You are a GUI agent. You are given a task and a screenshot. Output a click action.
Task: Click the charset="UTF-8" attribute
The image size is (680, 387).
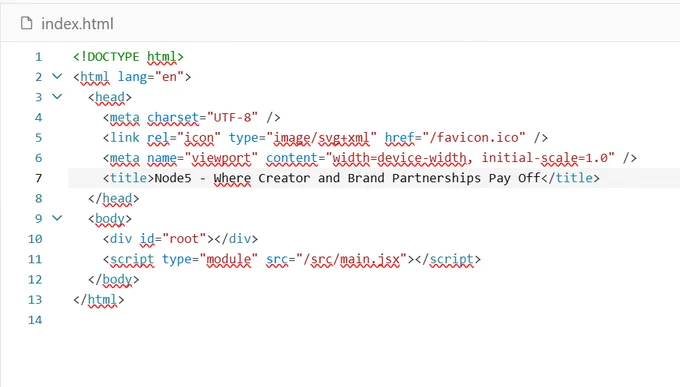203,118
